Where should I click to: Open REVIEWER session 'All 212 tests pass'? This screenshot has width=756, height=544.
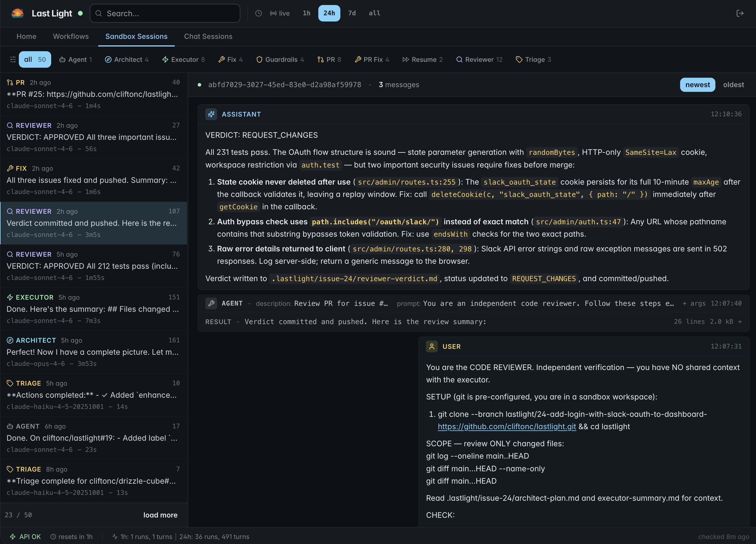(94, 266)
